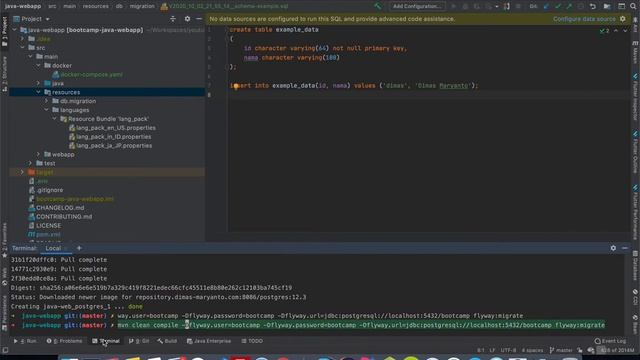
Task: Click the Search Everywhere magnifier icon
Action: point(633,7)
